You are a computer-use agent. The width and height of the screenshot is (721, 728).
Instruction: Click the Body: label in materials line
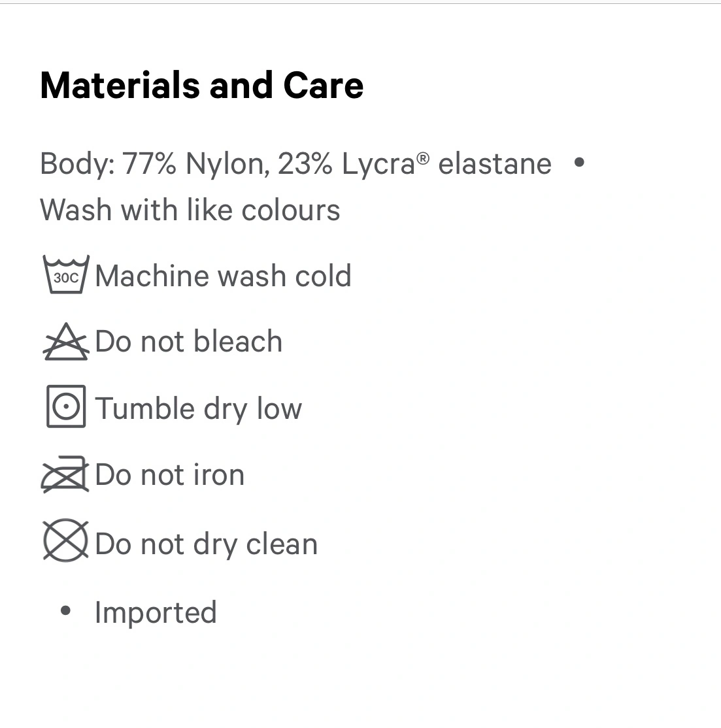(x=77, y=163)
